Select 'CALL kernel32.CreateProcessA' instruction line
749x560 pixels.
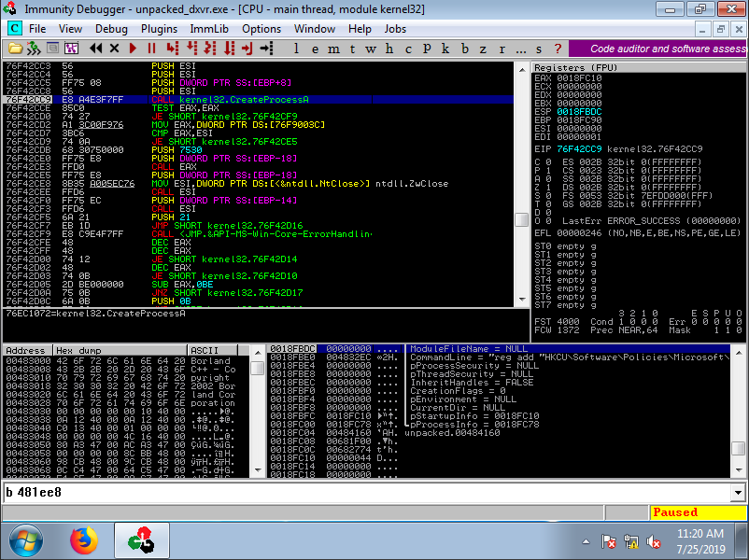(x=258, y=100)
